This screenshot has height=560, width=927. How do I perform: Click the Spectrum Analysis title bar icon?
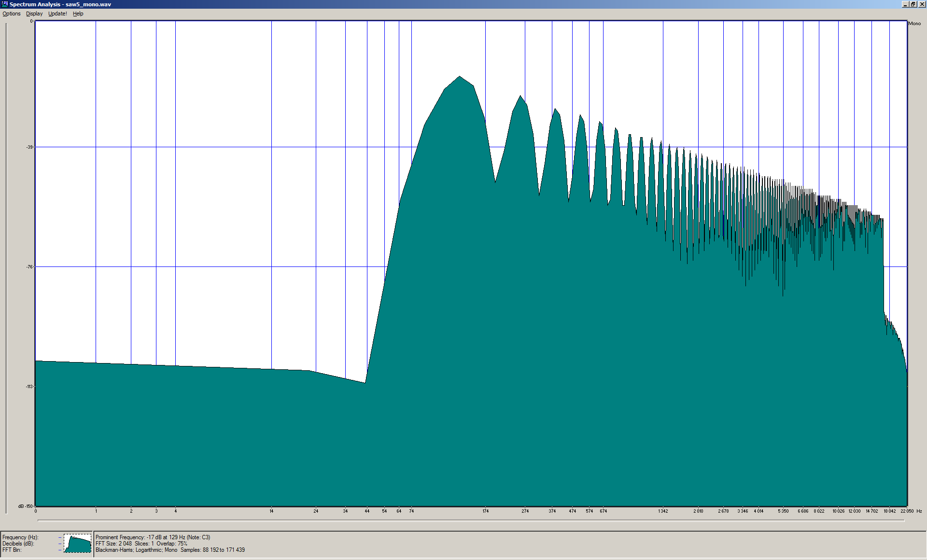click(x=4, y=4)
